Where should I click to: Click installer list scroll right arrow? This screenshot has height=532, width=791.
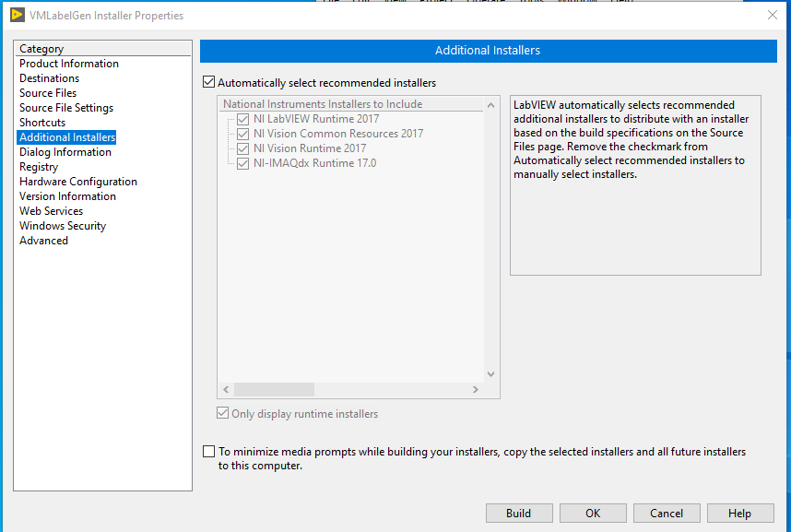click(475, 389)
